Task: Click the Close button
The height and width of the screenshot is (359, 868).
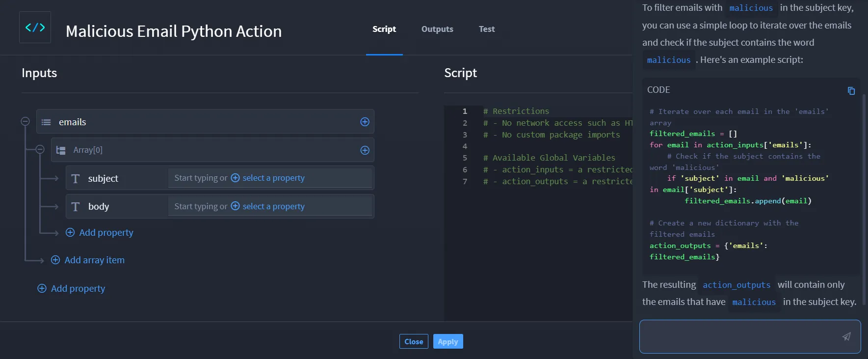Action: (x=414, y=341)
